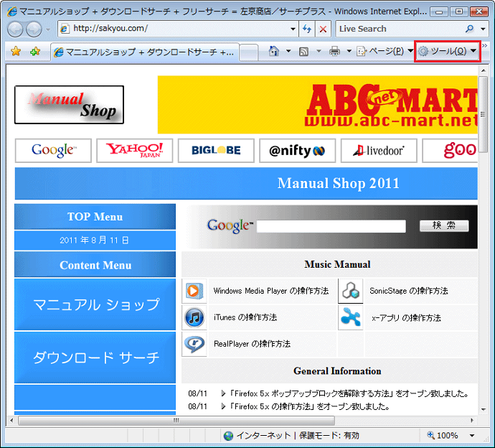Expand the Print options dropdown arrow
This screenshot has height=448, width=495.
coord(349,51)
